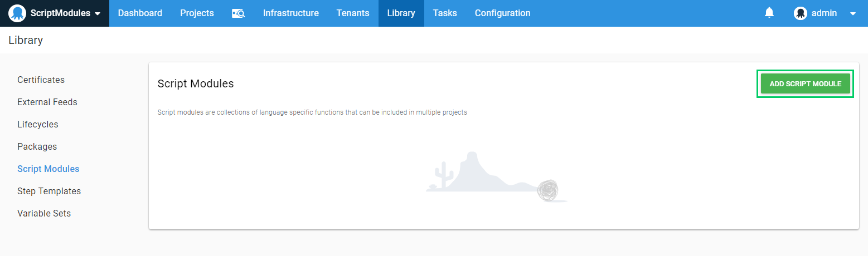Open Packages from the Library sidebar

click(37, 147)
